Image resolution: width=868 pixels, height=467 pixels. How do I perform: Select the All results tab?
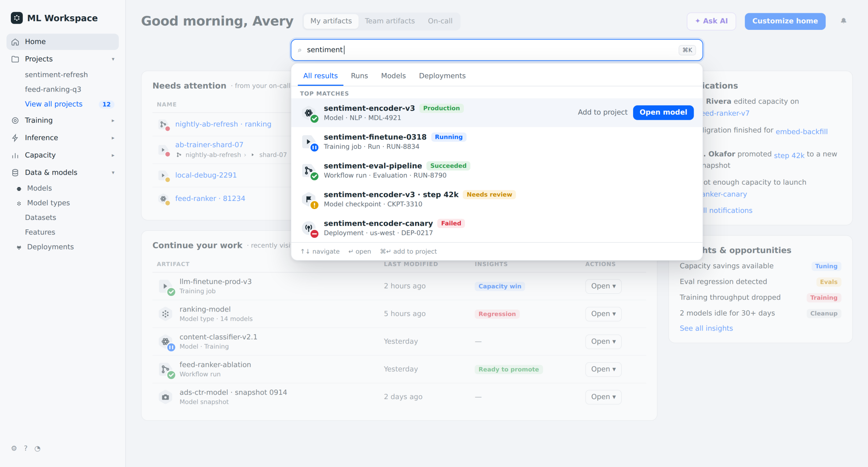click(x=320, y=76)
